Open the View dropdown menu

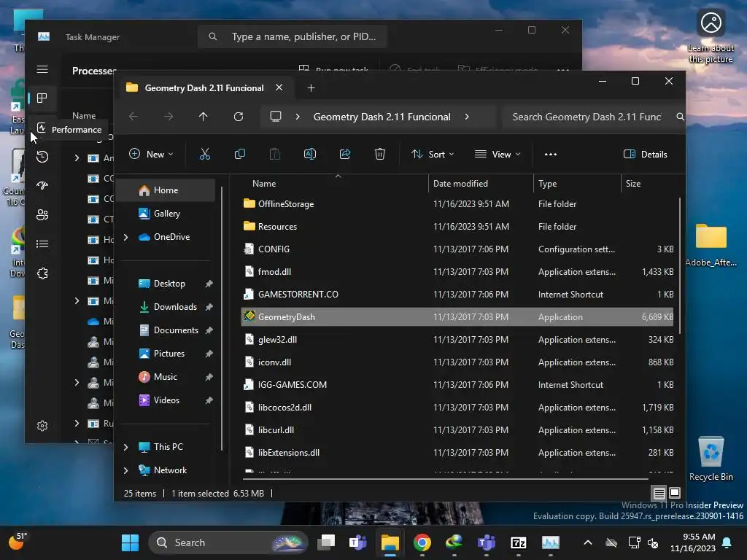(x=498, y=155)
